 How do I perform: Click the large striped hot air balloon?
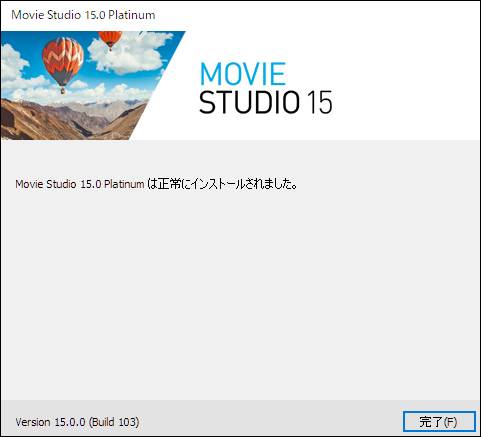63,61
